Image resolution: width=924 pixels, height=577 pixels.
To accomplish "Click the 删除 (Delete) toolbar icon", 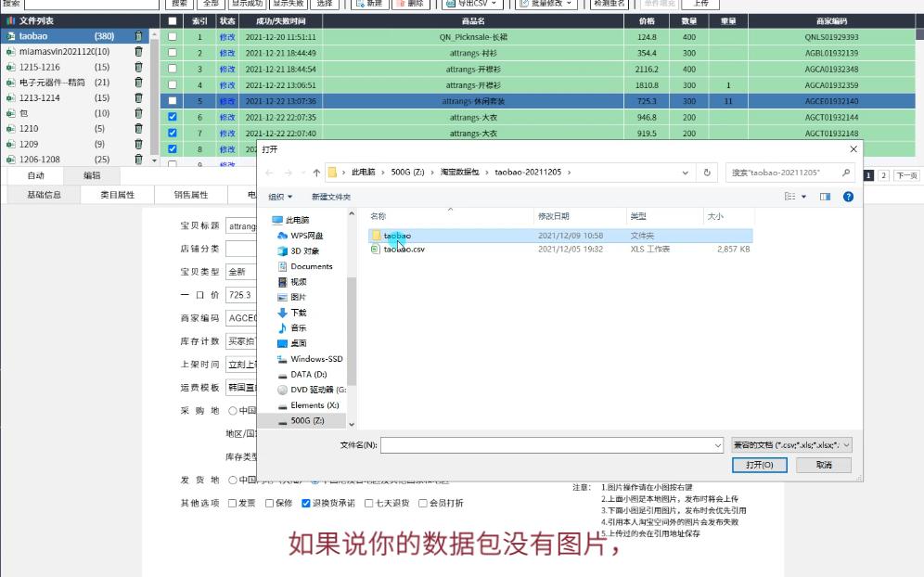I will pyautogui.click(x=401, y=6).
